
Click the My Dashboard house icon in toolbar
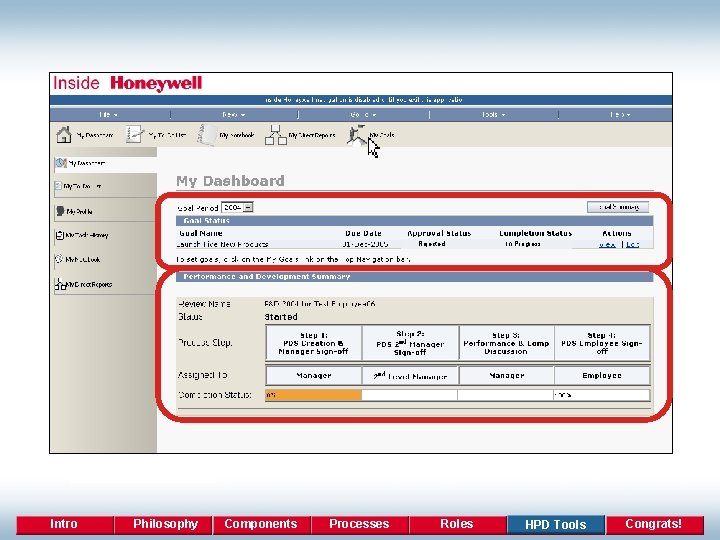[64, 135]
